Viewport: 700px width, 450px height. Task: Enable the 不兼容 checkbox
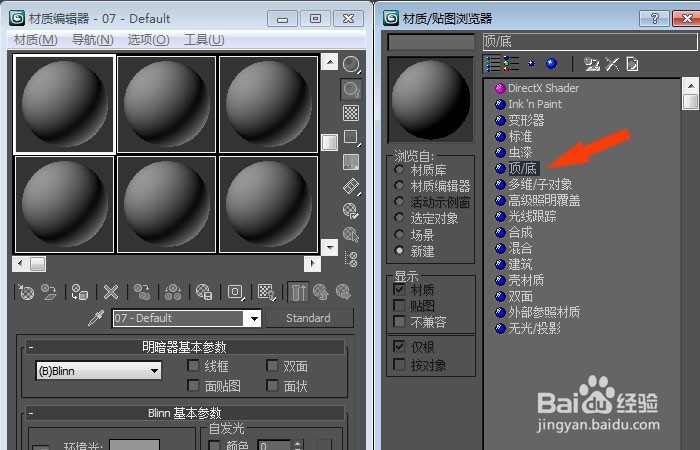(399, 322)
